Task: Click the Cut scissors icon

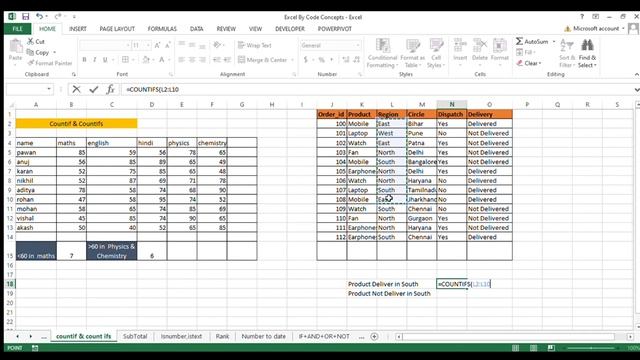Action: pyautogui.click(x=31, y=41)
